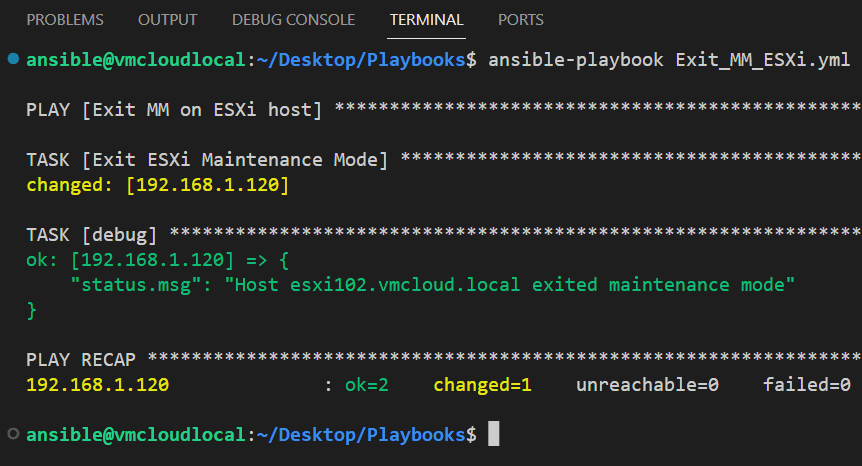Click the terminal cursor block at the prompt

click(492, 435)
